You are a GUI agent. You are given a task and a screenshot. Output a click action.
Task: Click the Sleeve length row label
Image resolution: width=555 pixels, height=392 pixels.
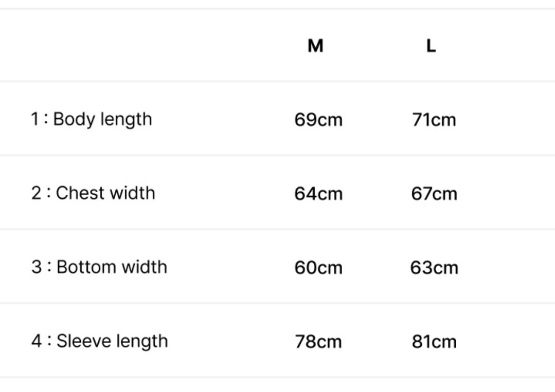pyautogui.click(x=112, y=341)
